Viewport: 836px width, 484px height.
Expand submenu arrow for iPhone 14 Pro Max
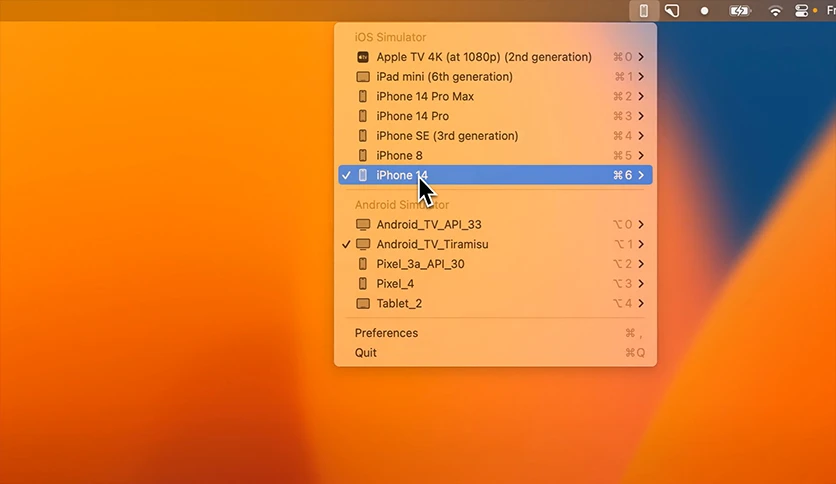pos(641,96)
